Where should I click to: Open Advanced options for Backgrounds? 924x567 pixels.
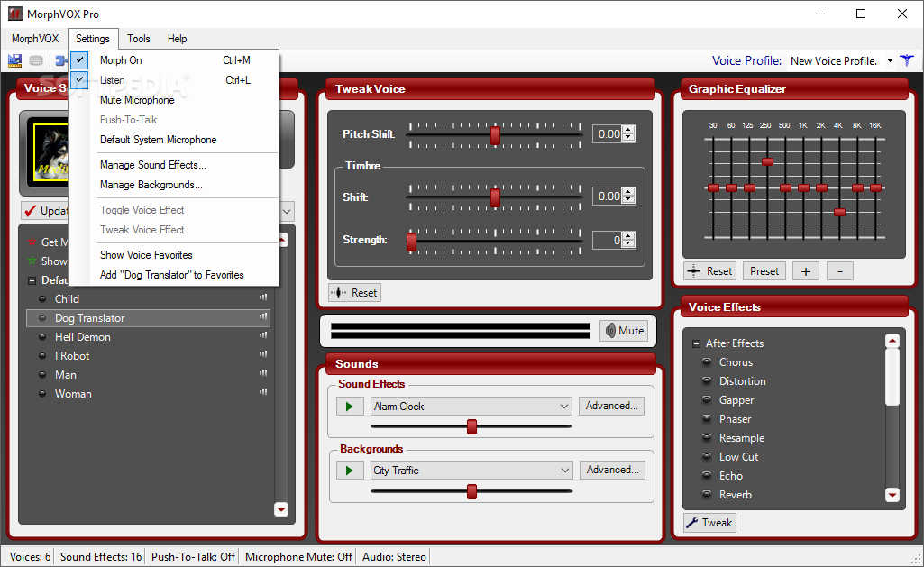point(612,470)
